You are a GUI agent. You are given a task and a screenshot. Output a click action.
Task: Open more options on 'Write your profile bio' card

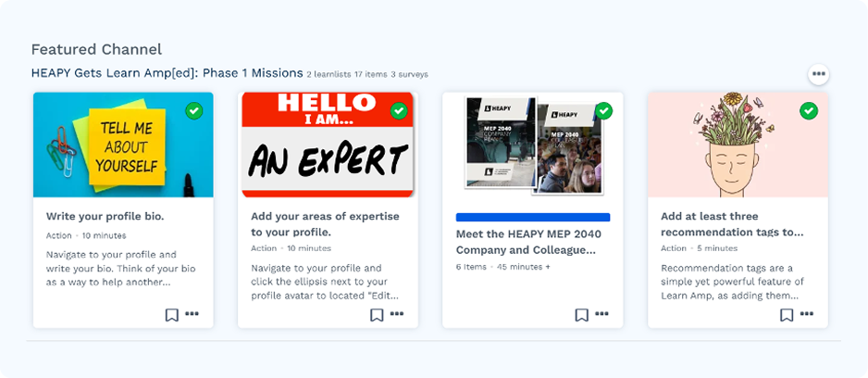(192, 314)
